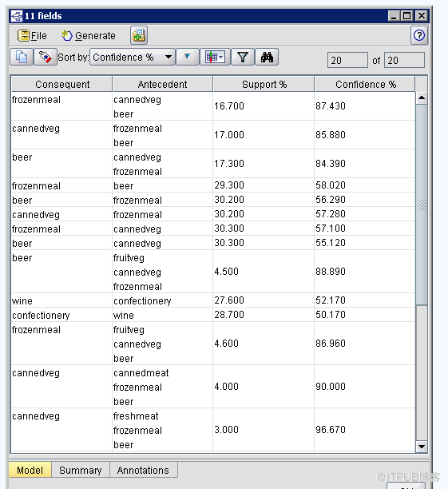This screenshot has height=489, width=448.
Task: Click the 11 fields window title icon
Action: 17,16
